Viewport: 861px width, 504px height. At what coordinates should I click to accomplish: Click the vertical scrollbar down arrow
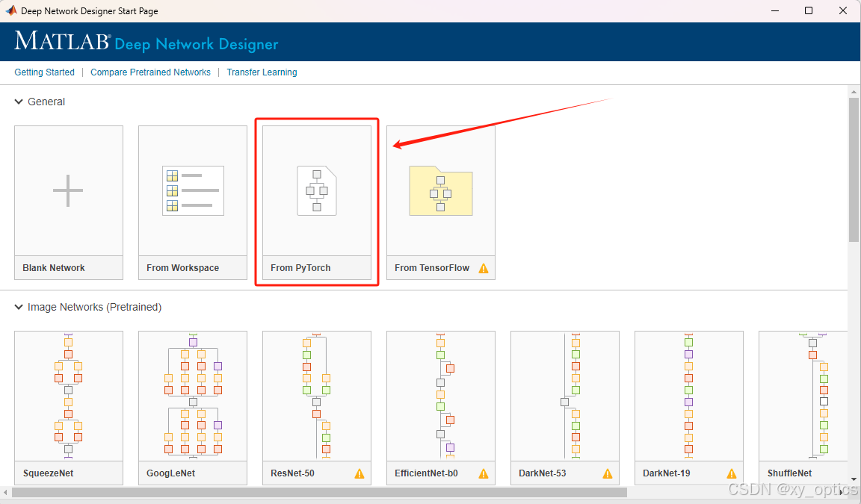854,480
